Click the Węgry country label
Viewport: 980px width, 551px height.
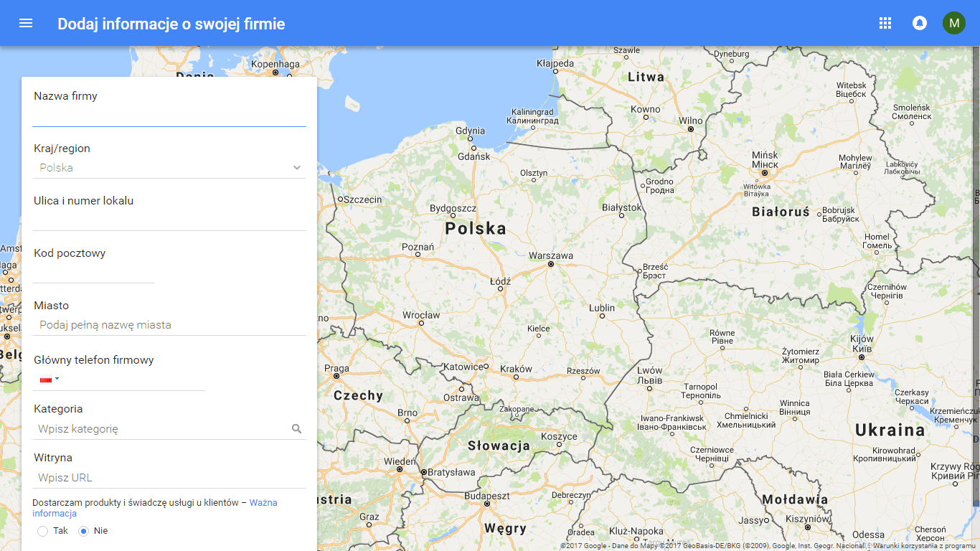[505, 529]
